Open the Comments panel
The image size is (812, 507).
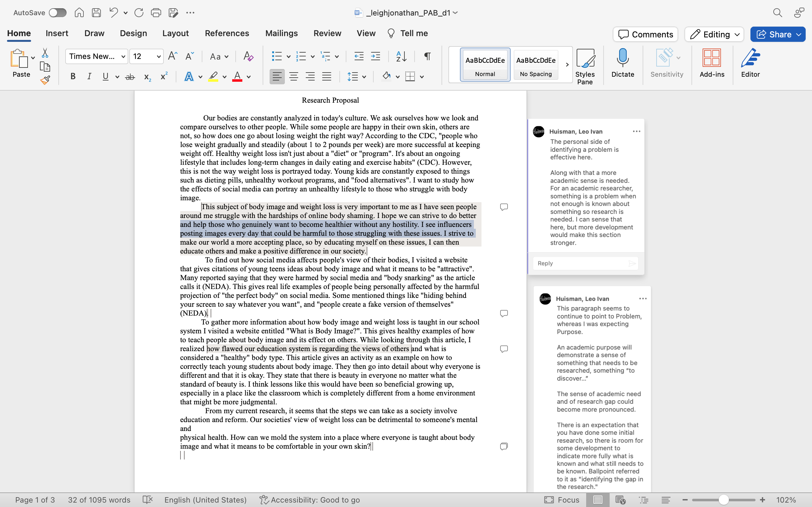click(x=645, y=34)
